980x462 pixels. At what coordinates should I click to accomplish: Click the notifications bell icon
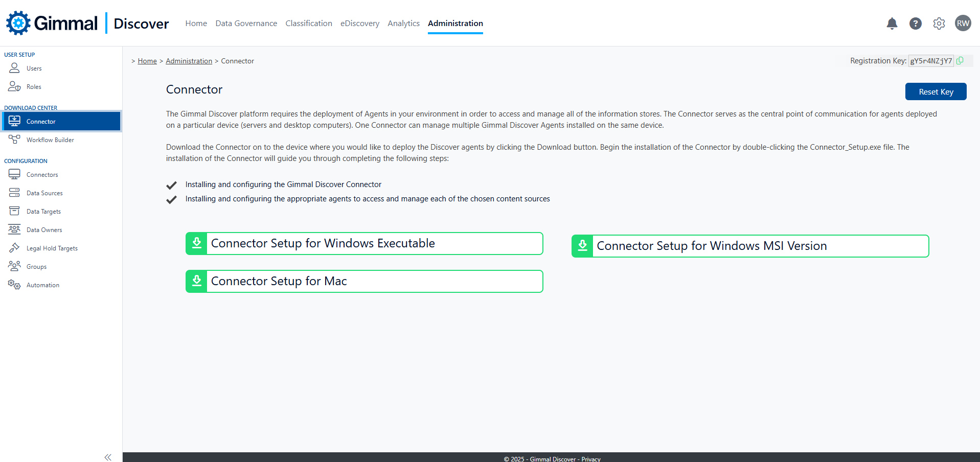892,24
